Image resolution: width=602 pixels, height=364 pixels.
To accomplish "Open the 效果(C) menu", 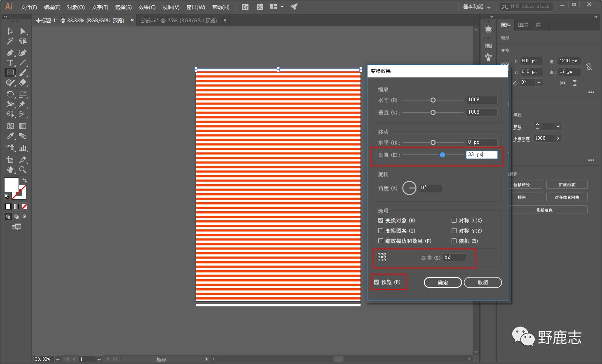I will pos(147,7).
